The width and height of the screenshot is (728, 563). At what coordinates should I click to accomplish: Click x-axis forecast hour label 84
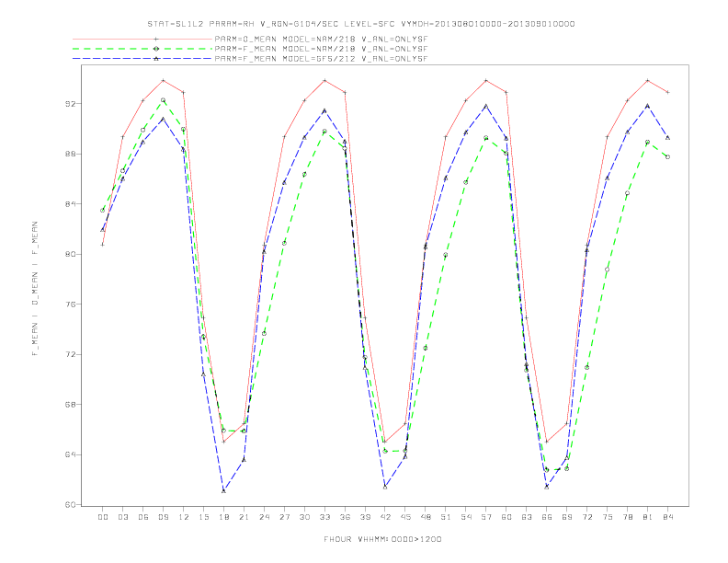point(668,517)
